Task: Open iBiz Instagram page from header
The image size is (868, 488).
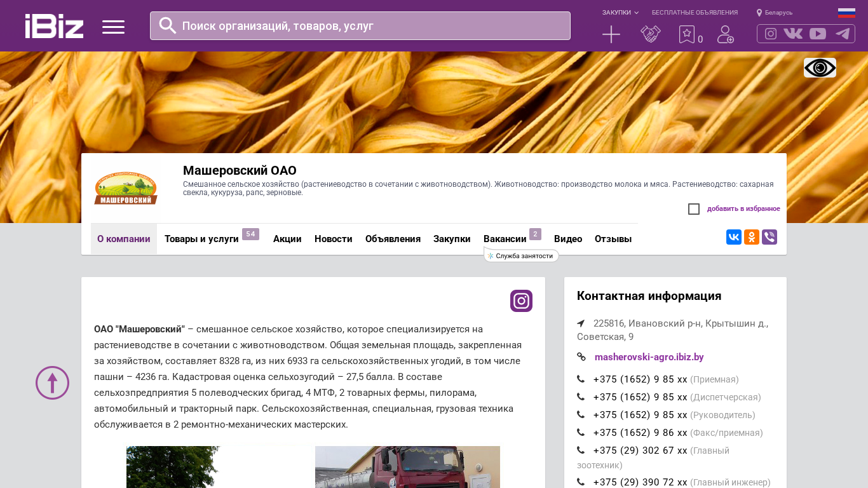Action: tap(771, 34)
